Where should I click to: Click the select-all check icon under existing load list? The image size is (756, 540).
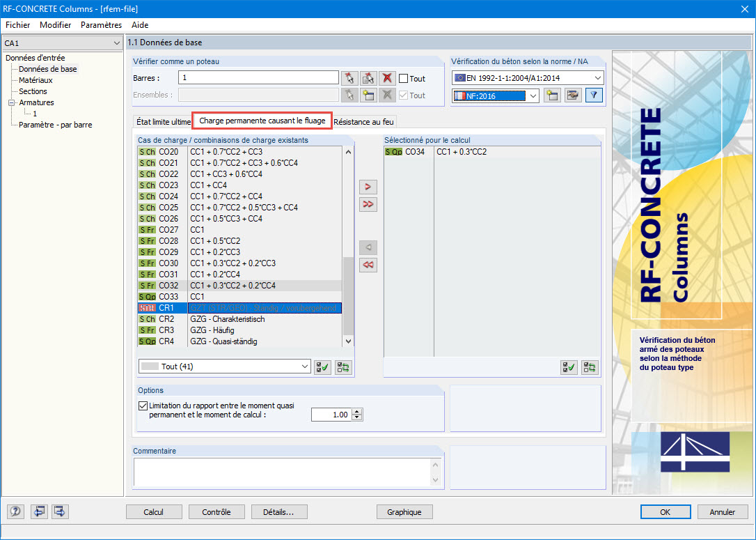(x=322, y=367)
